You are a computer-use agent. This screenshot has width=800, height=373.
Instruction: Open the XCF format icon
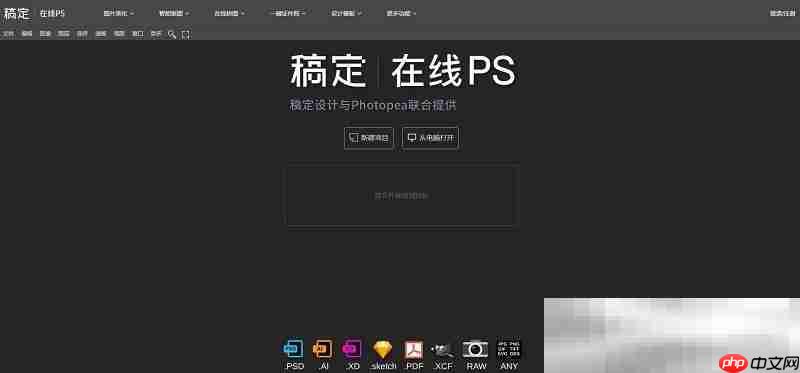(x=443, y=350)
